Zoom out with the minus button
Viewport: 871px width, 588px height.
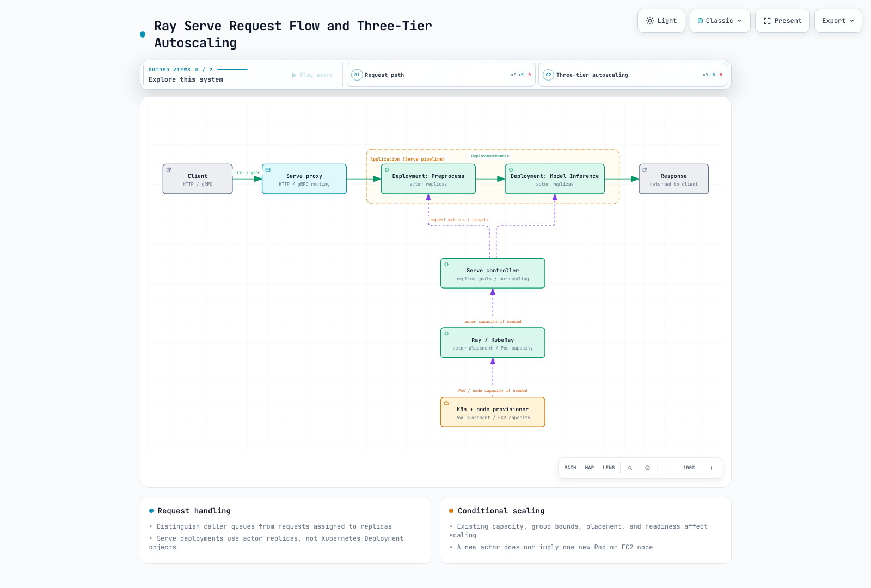667,468
